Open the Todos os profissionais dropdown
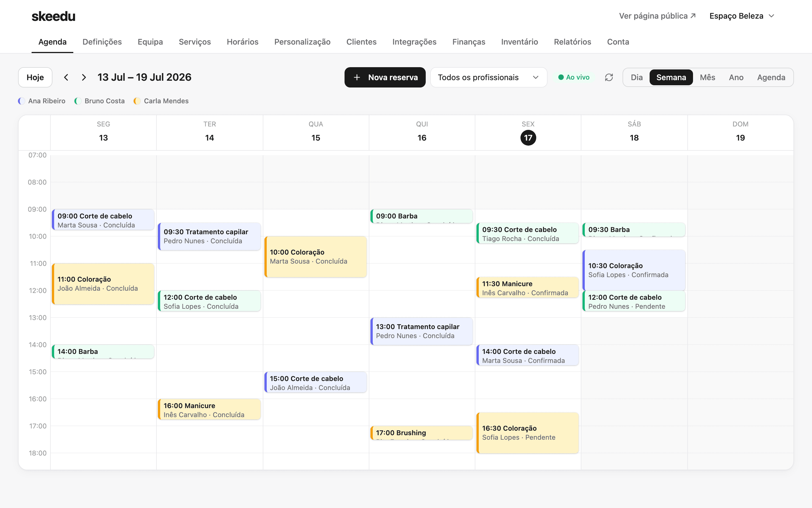Image resolution: width=812 pixels, height=508 pixels. coord(489,77)
